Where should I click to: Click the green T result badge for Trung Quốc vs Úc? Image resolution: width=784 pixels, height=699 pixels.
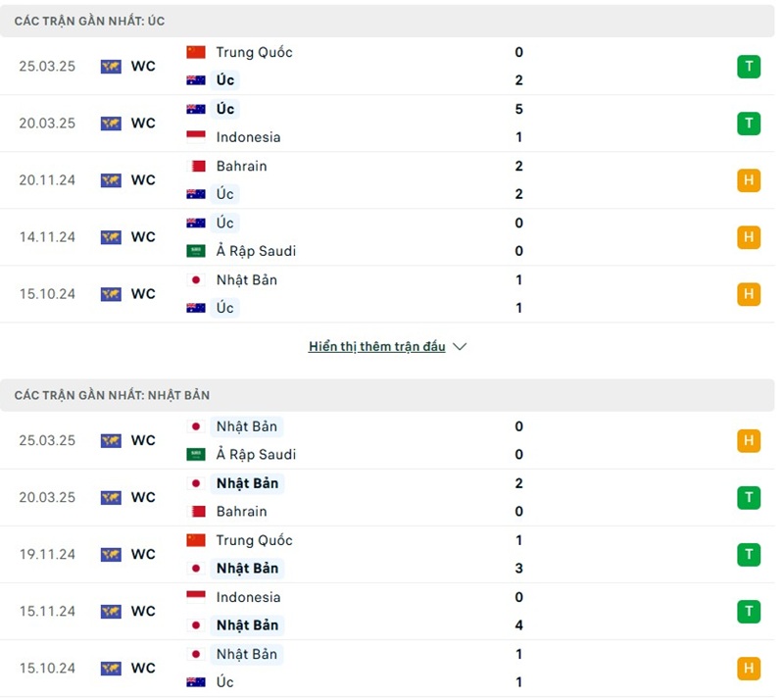(749, 67)
